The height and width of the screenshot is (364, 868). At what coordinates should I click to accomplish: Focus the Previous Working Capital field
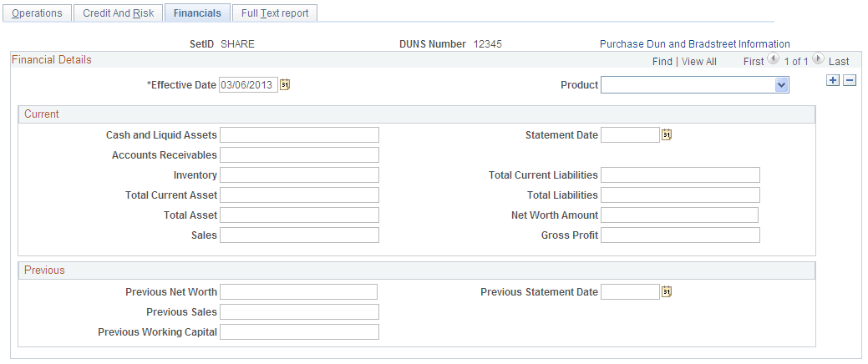[299, 332]
